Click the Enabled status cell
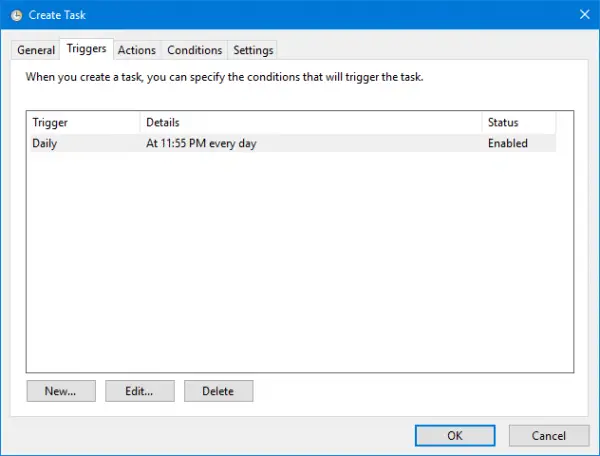 (507, 143)
